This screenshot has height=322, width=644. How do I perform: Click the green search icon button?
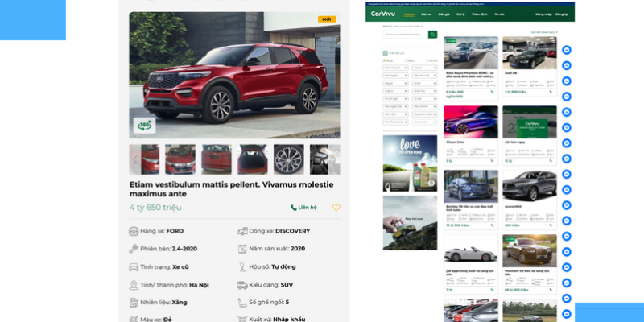point(433,35)
